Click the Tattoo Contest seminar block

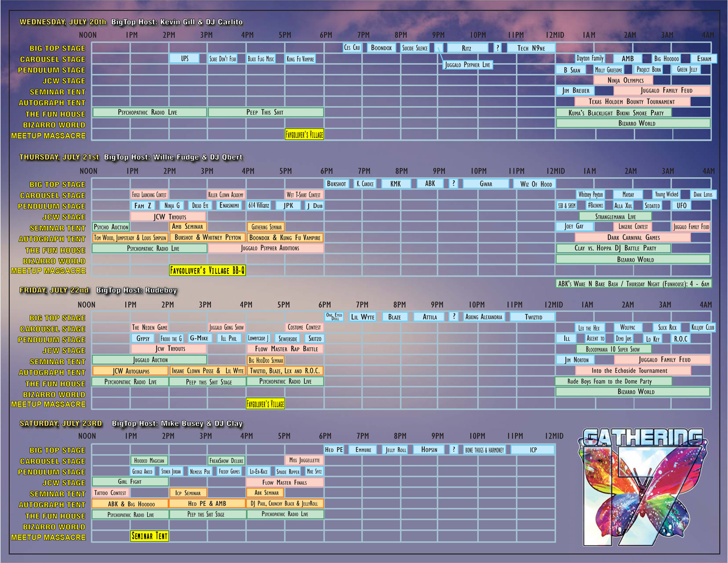(x=110, y=493)
